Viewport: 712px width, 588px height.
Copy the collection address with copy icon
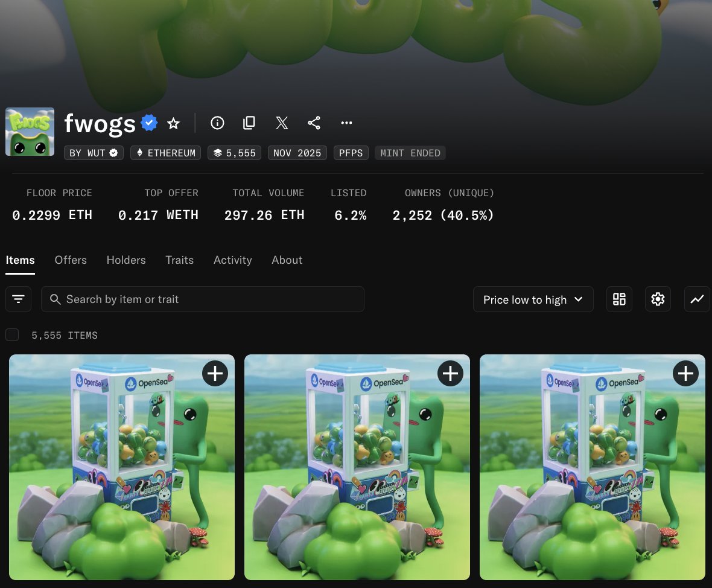click(x=249, y=123)
